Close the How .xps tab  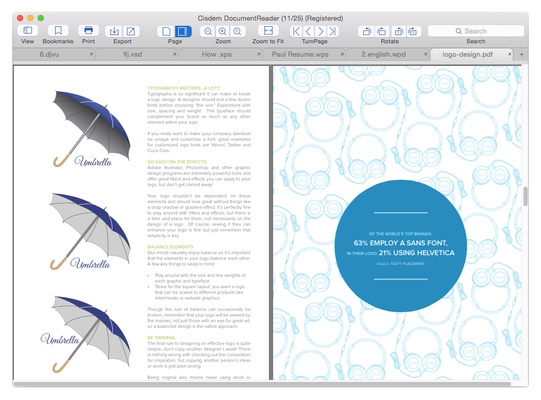click(x=258, y=54)
